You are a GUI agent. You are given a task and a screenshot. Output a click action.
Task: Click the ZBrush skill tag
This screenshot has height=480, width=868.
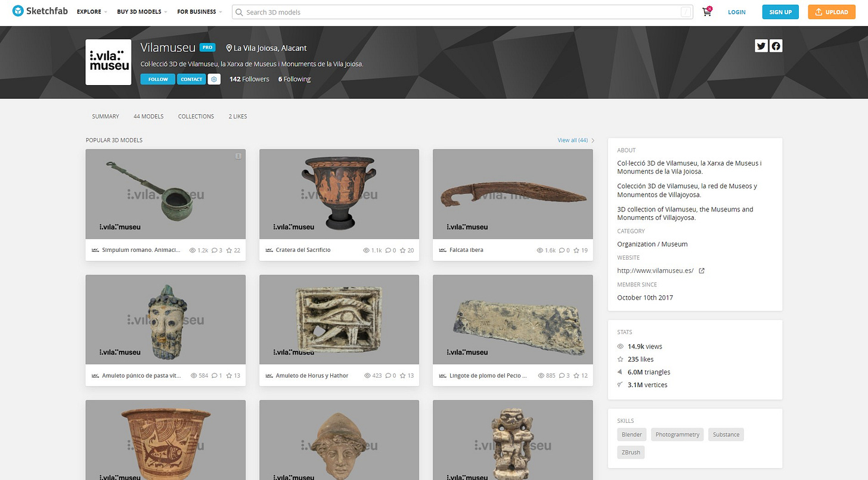point(631,453)
